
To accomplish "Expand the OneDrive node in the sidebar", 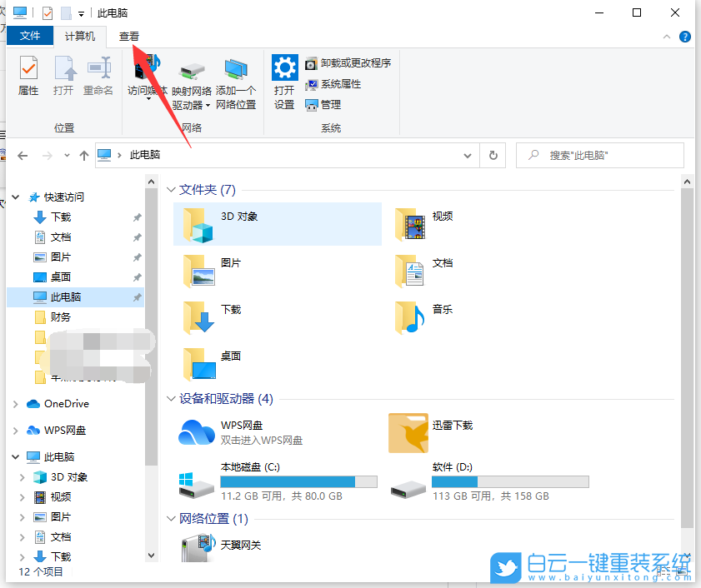I will (x=15, y=403).
